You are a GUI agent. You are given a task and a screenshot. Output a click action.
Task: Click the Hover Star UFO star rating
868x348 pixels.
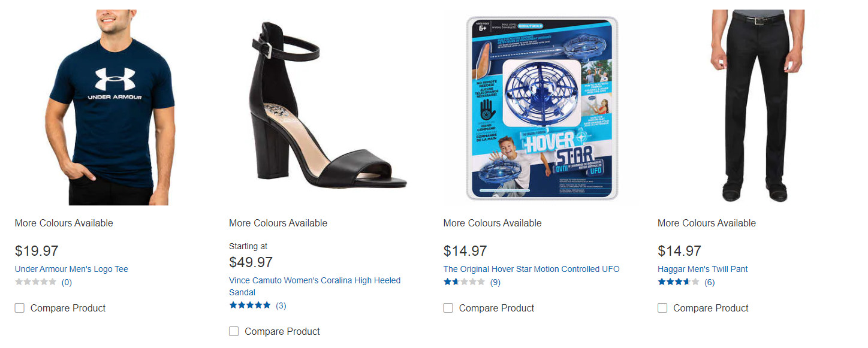(464, 282)
